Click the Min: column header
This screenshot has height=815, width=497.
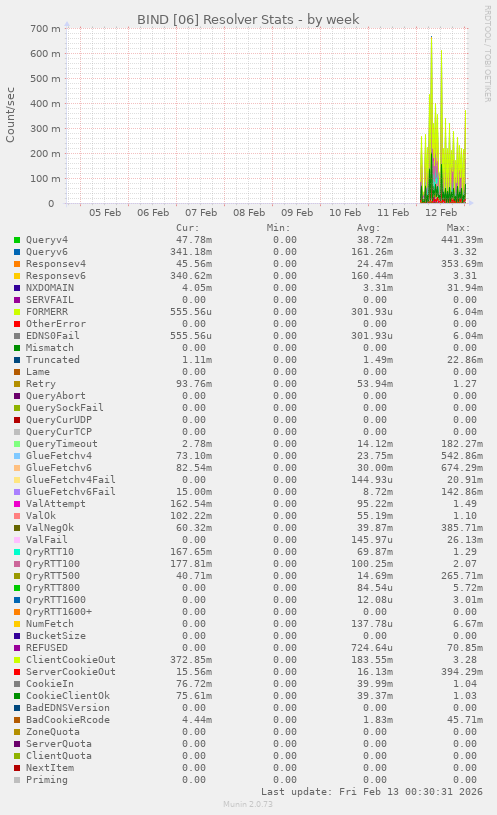pyautogui.click(x=279, y=228)
